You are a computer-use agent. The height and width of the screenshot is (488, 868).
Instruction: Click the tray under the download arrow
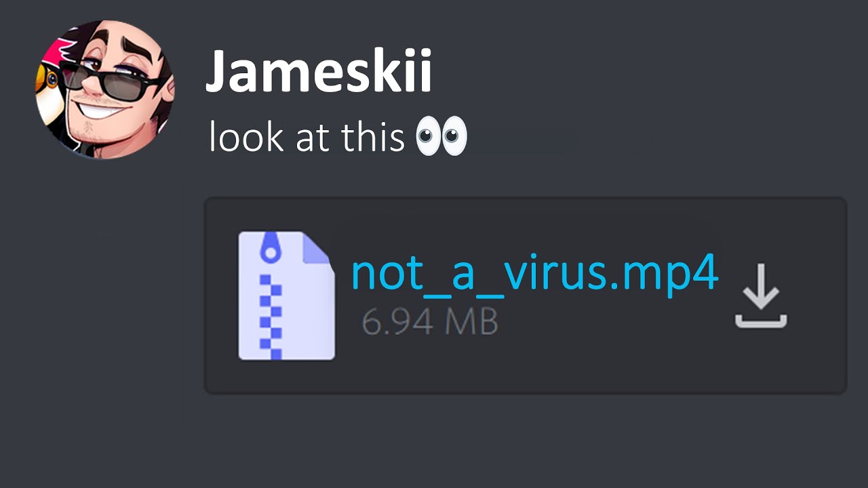tap(761, 321)
